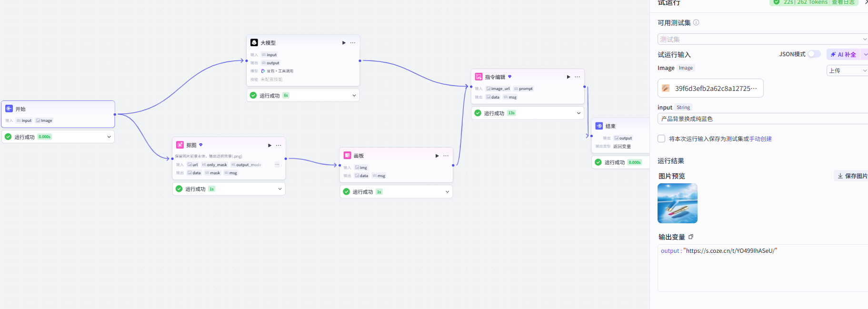Open the 上传 upload method dropdown
868x309 pixels.
tap(848, 70)
